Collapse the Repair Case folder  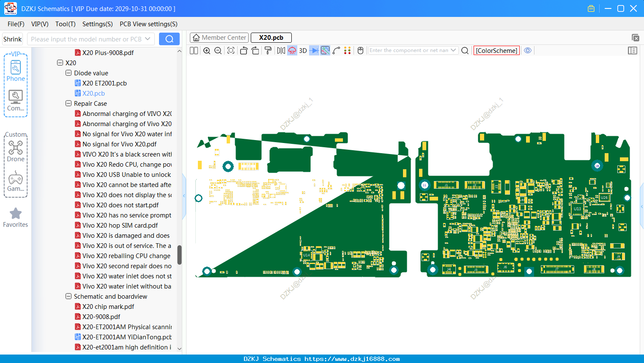tap(69, 103)
